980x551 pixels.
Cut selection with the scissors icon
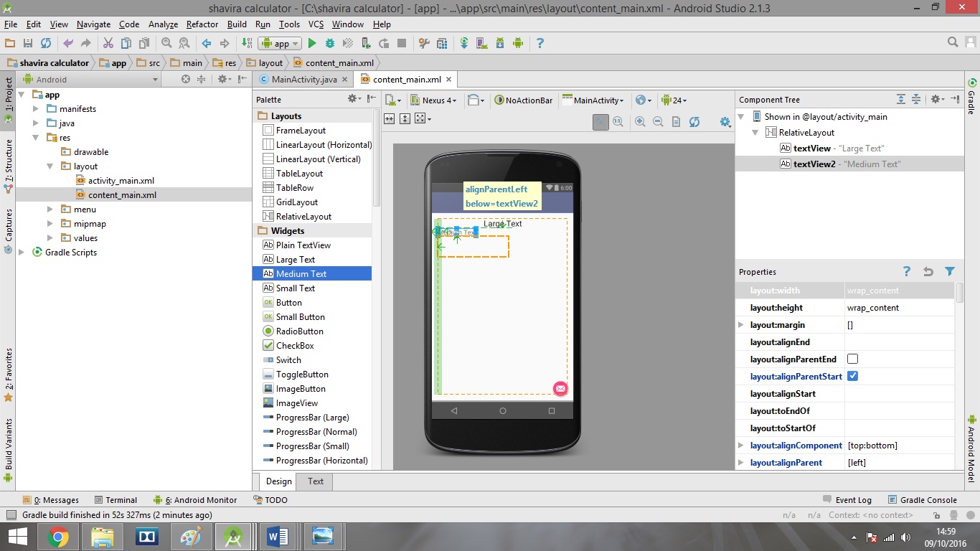click(x=108, y=44)
